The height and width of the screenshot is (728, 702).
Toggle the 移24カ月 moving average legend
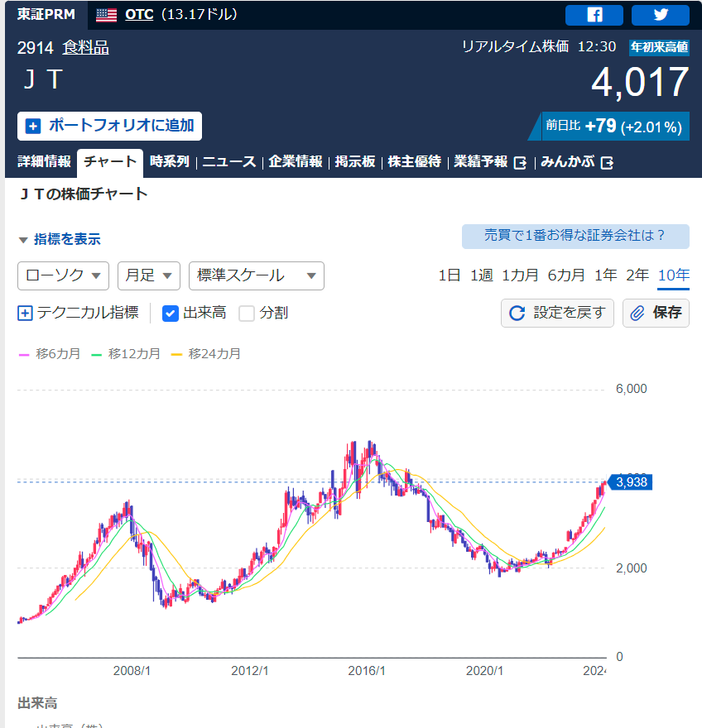205,354
